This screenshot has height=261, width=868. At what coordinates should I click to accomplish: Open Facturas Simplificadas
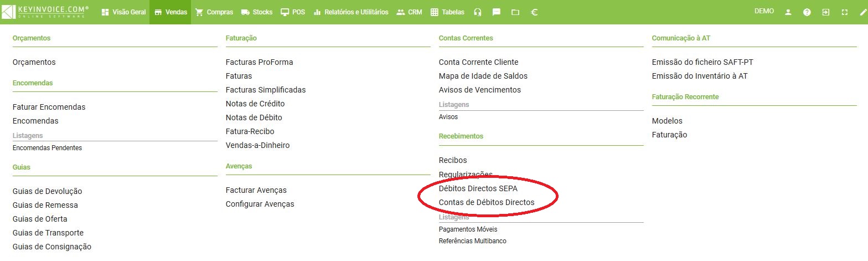[266, 90]
